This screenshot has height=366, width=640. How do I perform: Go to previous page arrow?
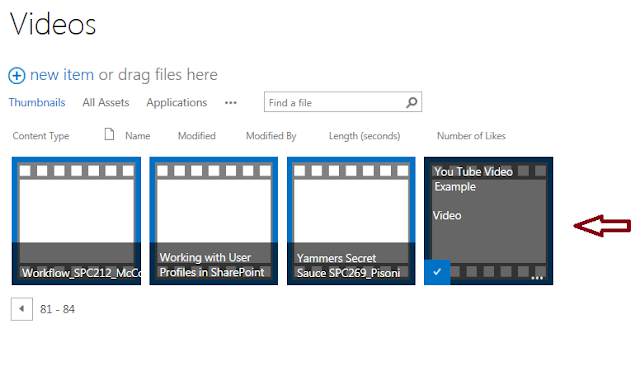coord(22,309)
